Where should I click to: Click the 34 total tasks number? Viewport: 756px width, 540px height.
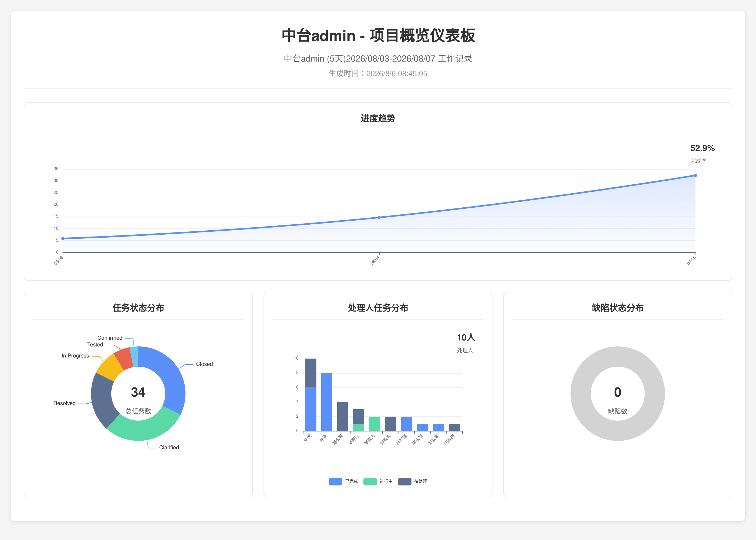138,392
